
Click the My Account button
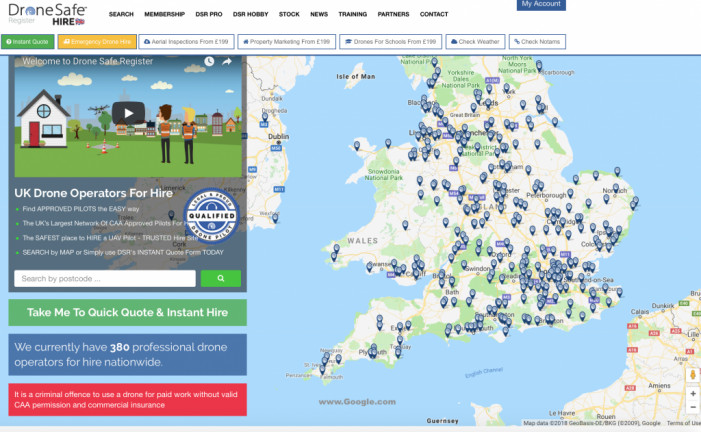(x=541, y=5)
